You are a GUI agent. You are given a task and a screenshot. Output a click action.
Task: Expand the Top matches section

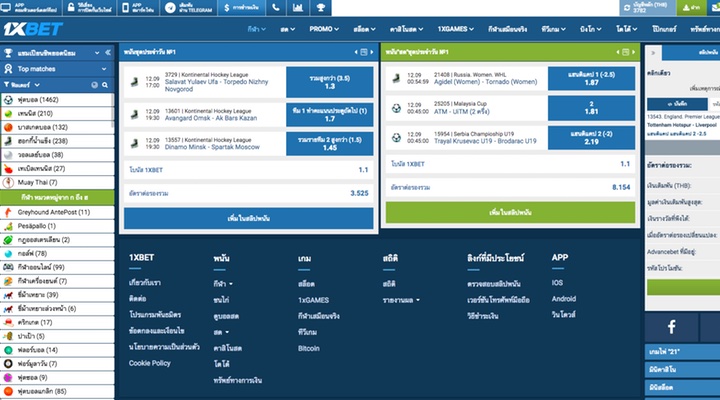point(57,69)
